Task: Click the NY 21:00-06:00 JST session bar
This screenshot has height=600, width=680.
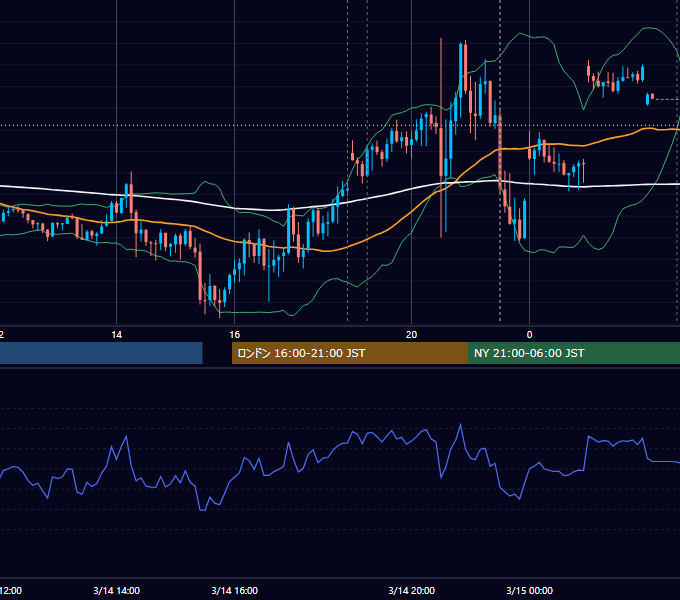Action: [574, 353]
